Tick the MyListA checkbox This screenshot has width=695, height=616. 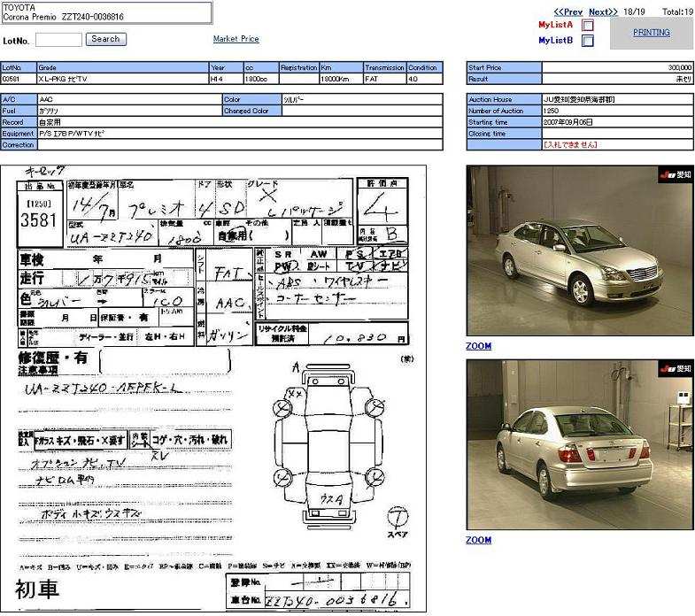[x=588, y=26]
